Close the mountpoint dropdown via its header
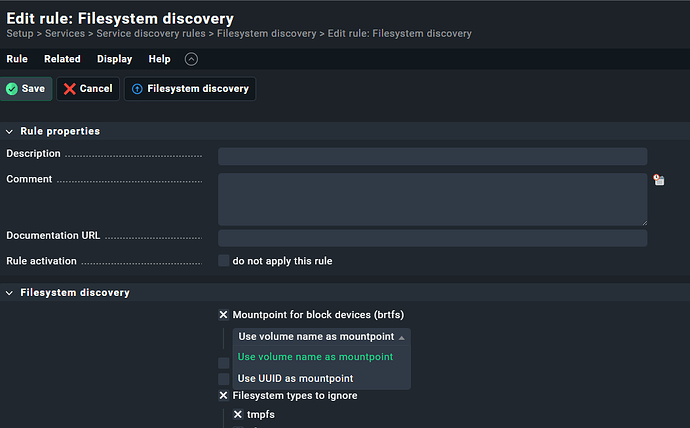The width and height of the screenshot is (690, 428). click(x=321, y=337)
